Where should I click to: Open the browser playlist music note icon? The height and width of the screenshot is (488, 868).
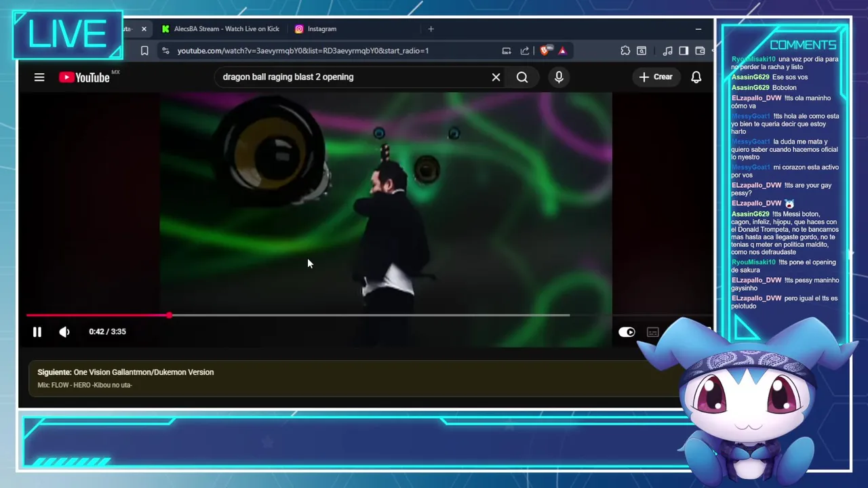pos(667,51)
